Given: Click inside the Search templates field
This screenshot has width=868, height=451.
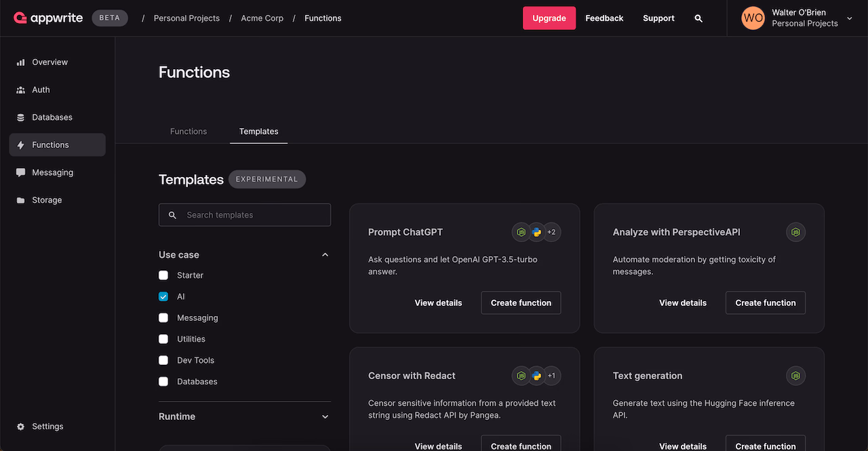Looking at the screenshot, I should tap(245, 215).
